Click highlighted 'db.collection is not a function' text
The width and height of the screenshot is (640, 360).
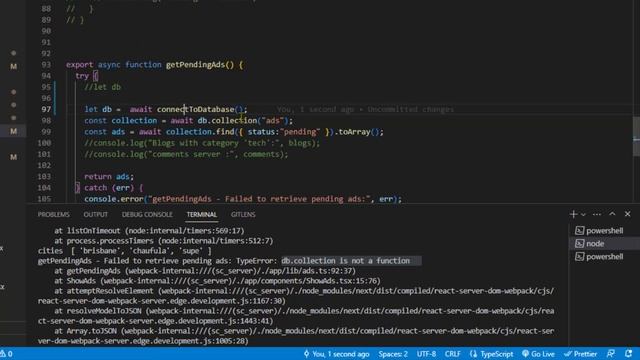tap(345, 261)
